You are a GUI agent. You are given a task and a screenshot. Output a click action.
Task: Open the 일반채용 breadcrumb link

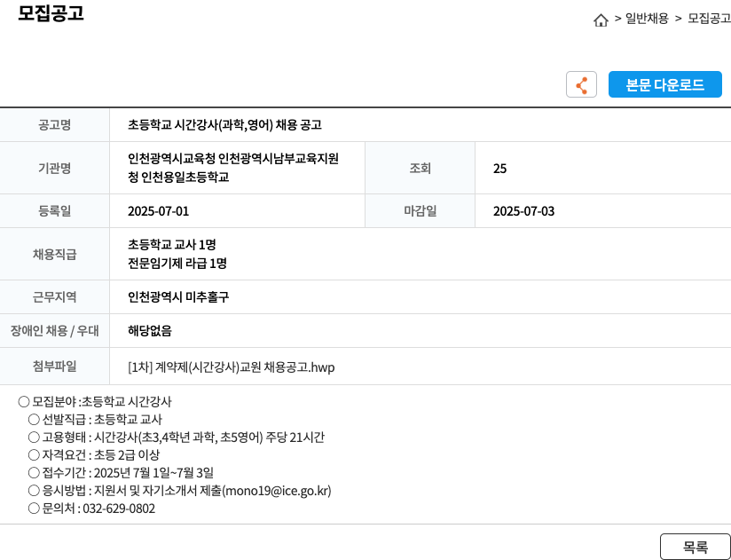[647, 18]
